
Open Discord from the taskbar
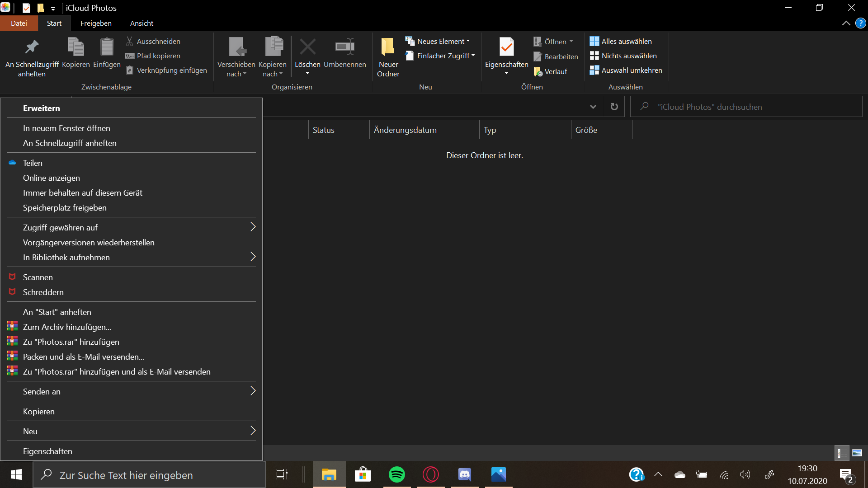point(465,474)
